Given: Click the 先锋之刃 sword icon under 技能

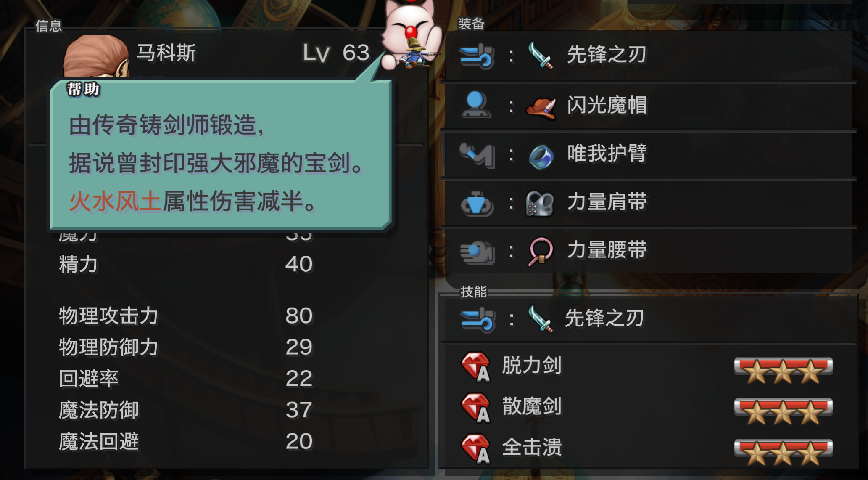Looking at the screenshot, I should (540, 319).
